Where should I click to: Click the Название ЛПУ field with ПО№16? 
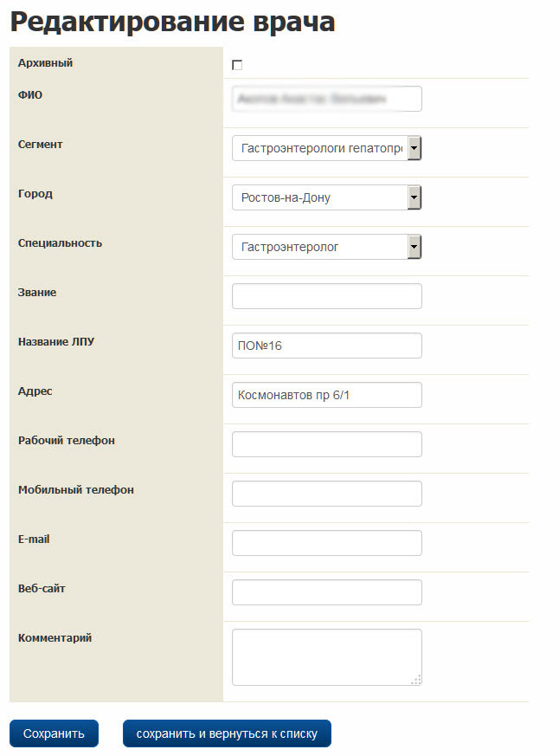326,346
